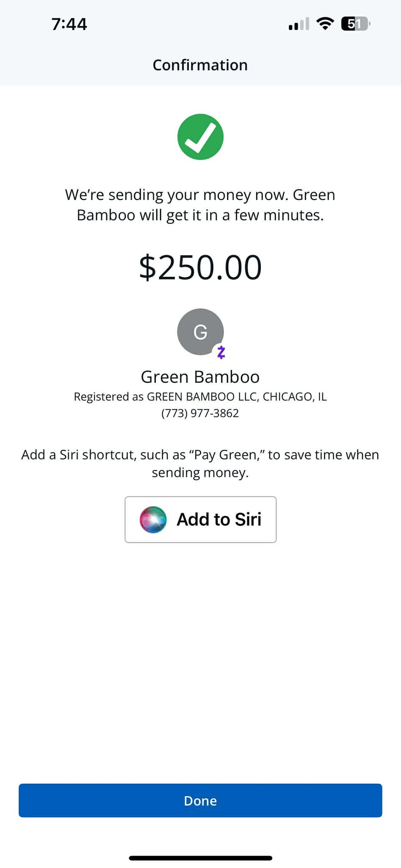Screen dimensions: 401x868
Task: Tap the home indicator bar at the bottom
Action: 200,858
